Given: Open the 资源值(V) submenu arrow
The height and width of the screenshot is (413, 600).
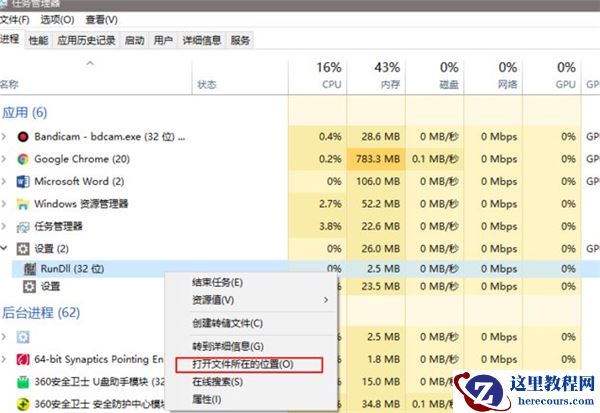Looking at the screenshot, I should (326, 300).
